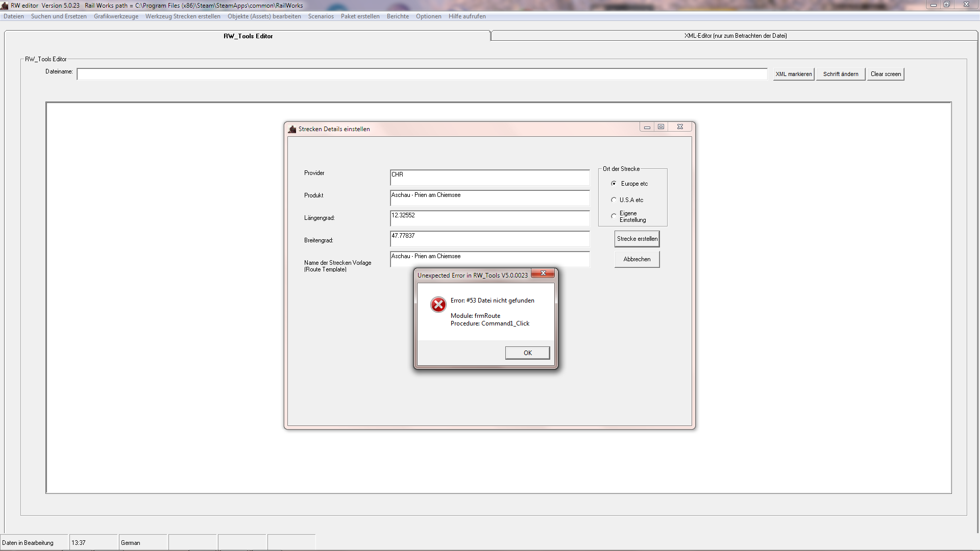Image resolution: width=980 pixels, height=551 pixels.
Task: Click the Strecken Details window title icon
Action: point(292,129)
